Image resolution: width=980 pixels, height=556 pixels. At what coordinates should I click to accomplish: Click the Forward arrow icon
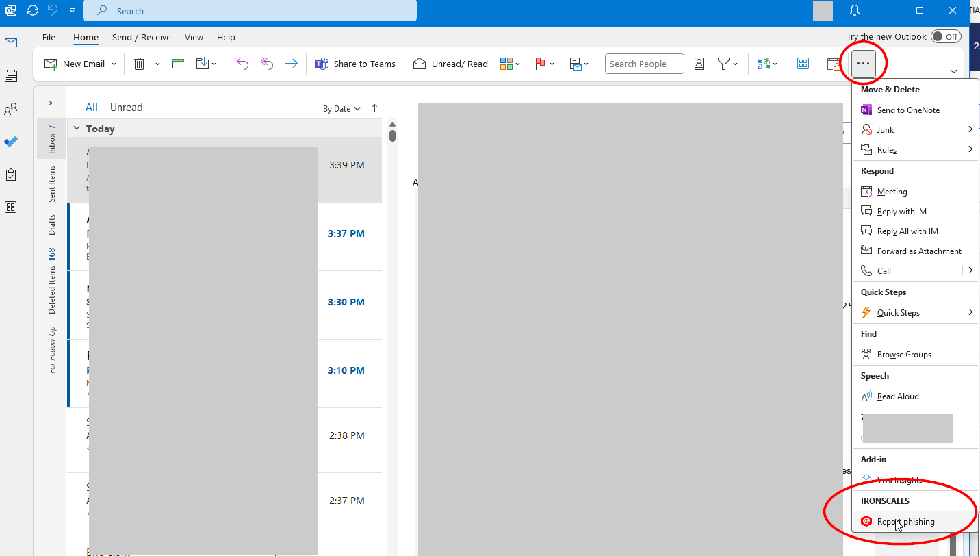292,64
